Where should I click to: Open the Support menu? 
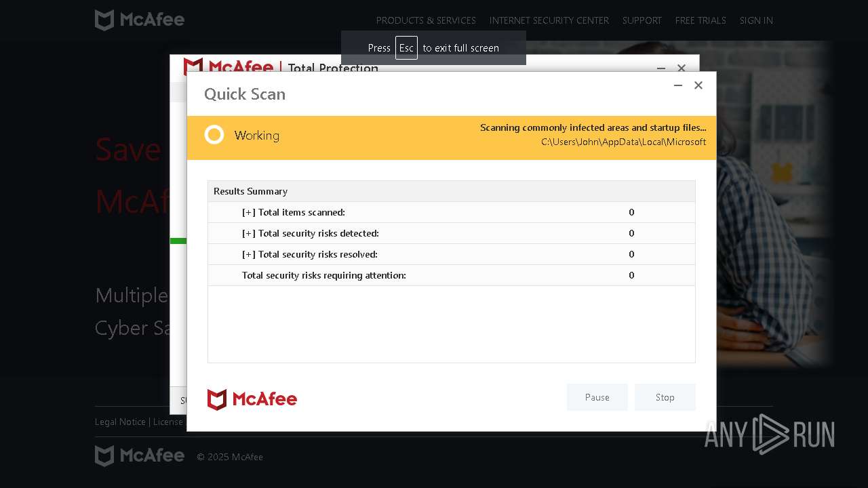point(642,20)
